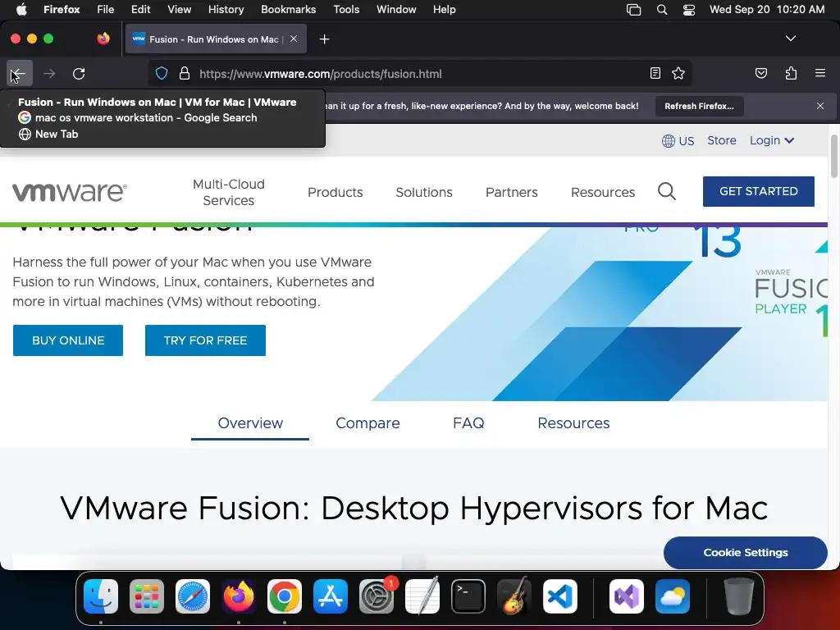Viewport: 840px width, 630px height.
Task: Open the Apple menu
Action: (x=21, y=9)
